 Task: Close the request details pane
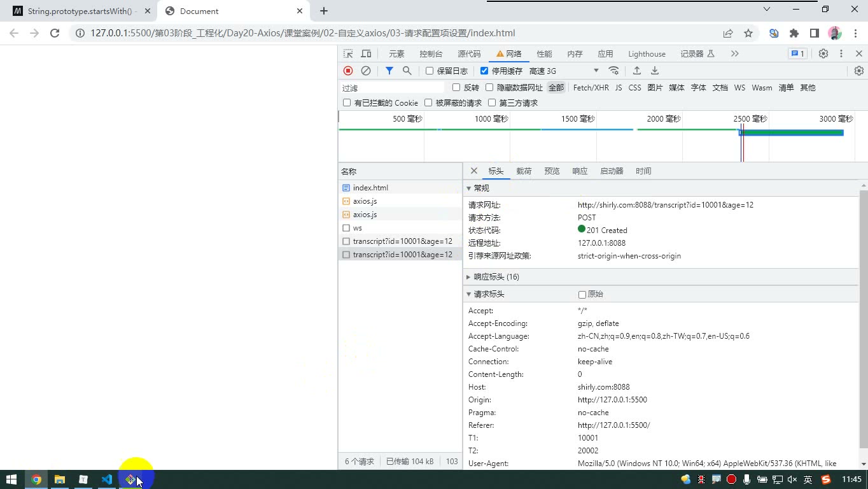(x=474, y=171)
